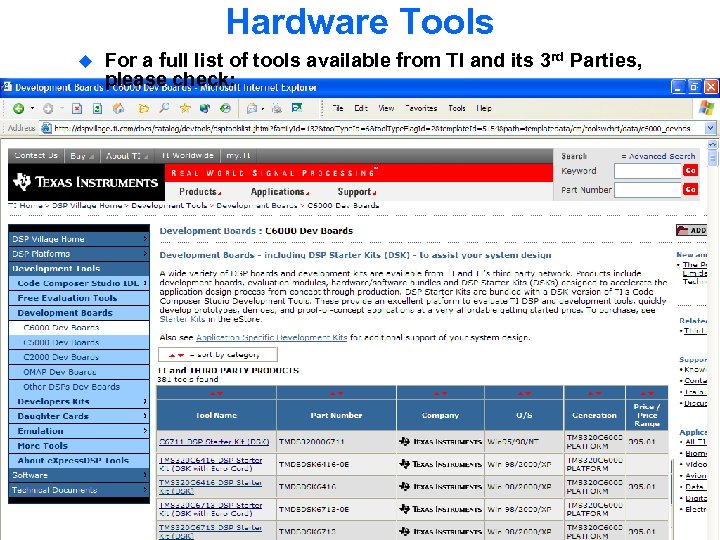Sort table by Company arrows
The width and height of the screenshot is (720, 540).
[x=440, y=394]
